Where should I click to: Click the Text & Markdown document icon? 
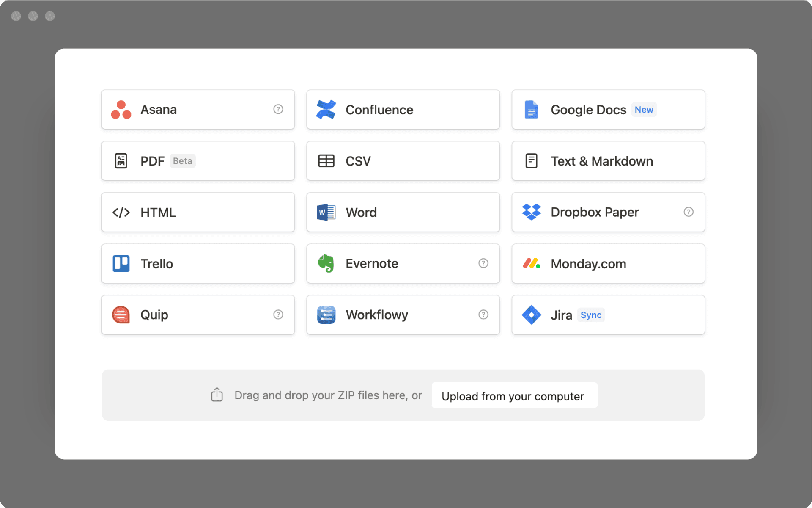click(532, 161)
